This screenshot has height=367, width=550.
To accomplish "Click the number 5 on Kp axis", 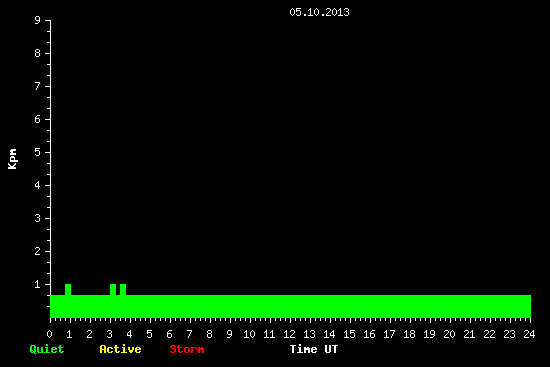I will (x=38, y=152).
